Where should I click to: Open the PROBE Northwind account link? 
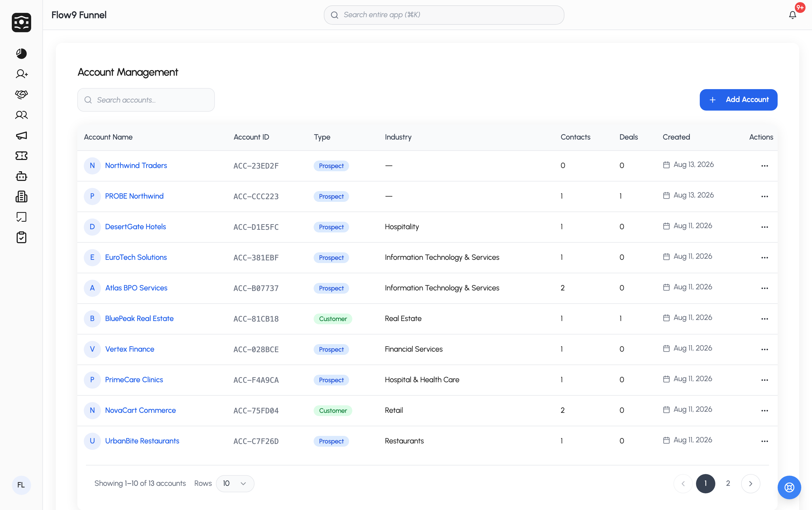point(134,196)
